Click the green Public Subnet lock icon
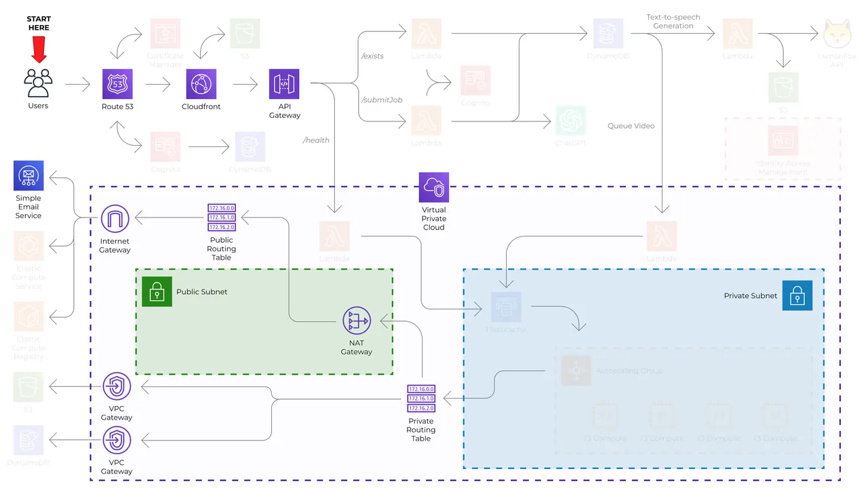Viewport: 868px width, 488px height. 157,291
